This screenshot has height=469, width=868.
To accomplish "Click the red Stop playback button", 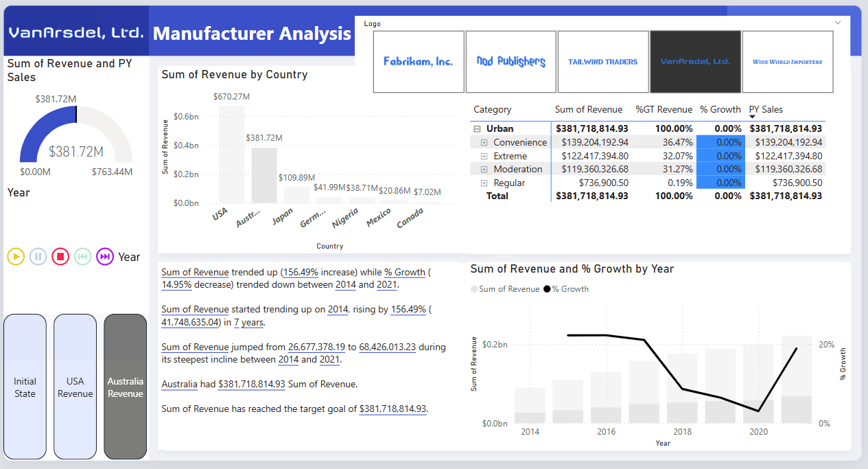I will 60,257.
